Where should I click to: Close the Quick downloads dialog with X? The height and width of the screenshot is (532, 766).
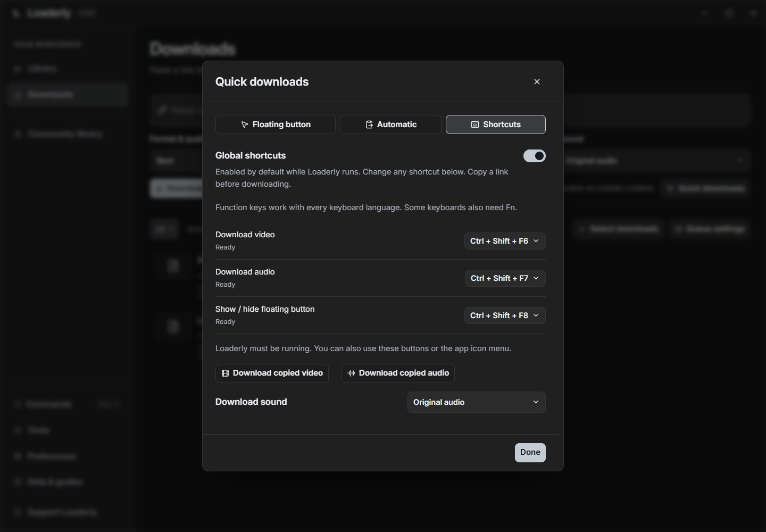(x=537, y=81)
